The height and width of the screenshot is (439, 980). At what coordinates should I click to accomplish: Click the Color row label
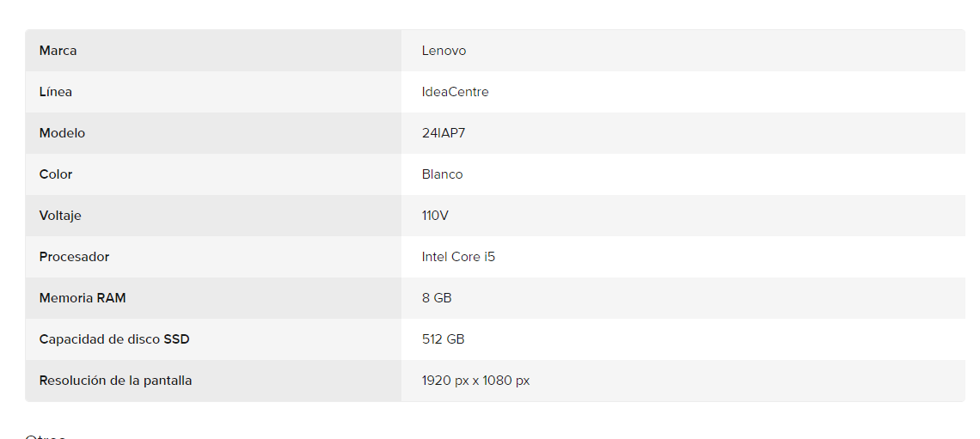click(x=56, y=174)
